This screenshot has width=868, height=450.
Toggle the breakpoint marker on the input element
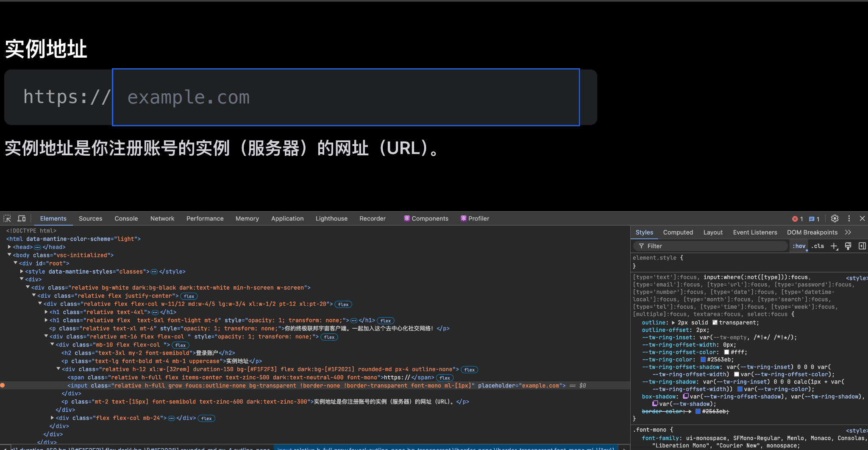(3, 385)
